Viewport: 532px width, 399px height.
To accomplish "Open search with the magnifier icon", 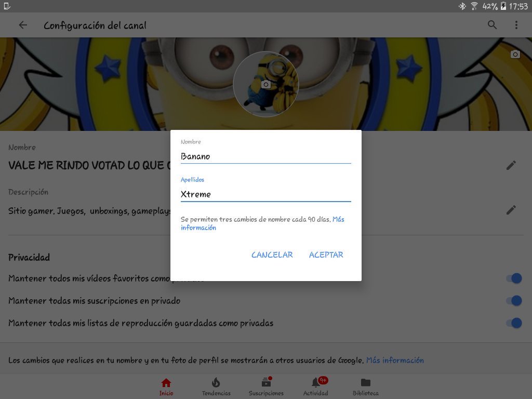I will click(x=492, y=25).
